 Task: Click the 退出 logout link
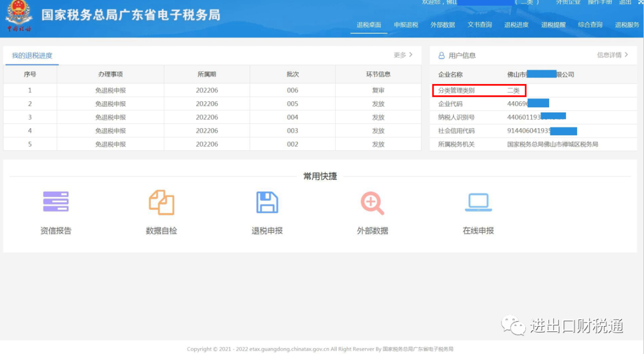coord(625,2)
